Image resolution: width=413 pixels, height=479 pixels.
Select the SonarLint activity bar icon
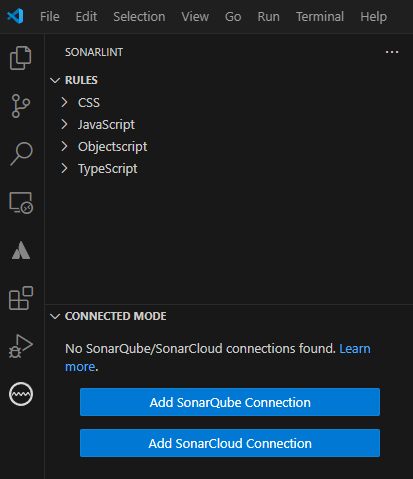pos(21,394)
